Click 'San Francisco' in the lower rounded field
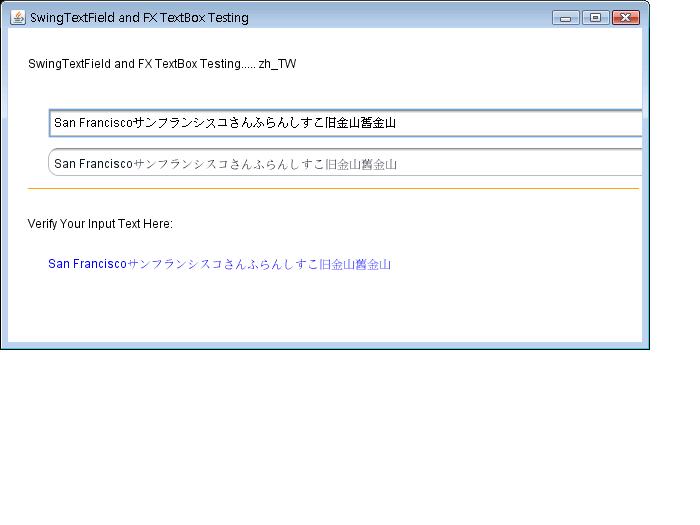Viewport: 700px width, 525px height. 93,164
